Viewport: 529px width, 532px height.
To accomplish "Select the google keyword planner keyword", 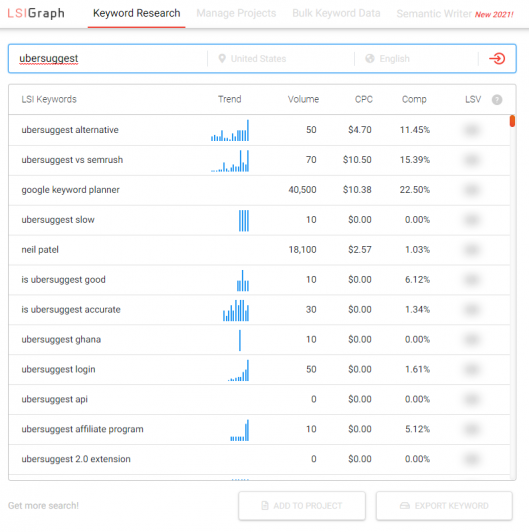I will pos(70,190).
